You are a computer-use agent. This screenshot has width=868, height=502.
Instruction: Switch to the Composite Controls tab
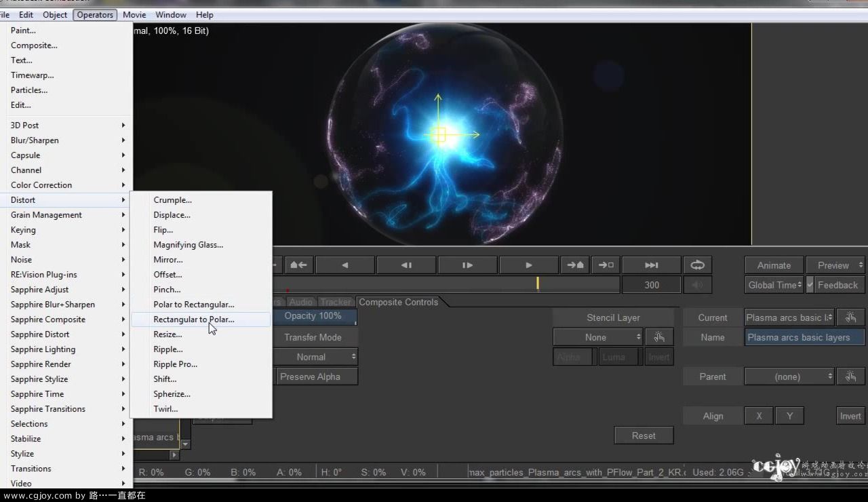click(399, 302)
